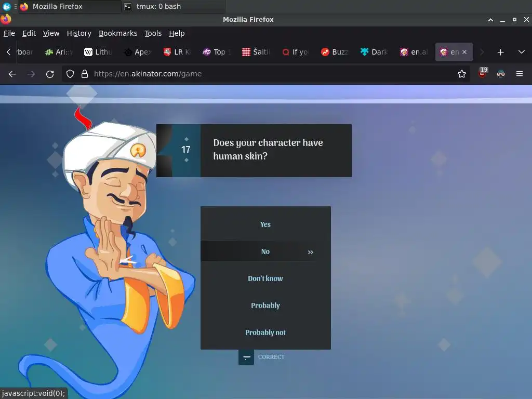Switch to the If yo tab
Viewport: 532px width, 399px height.
click(295, 52)
